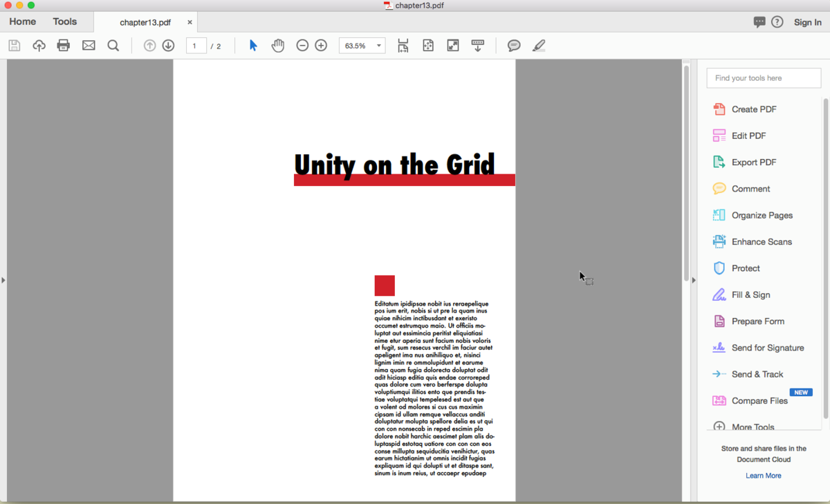Click the Sign In button
The width and height of the screenshot is (830, 504).
(807, 22)
